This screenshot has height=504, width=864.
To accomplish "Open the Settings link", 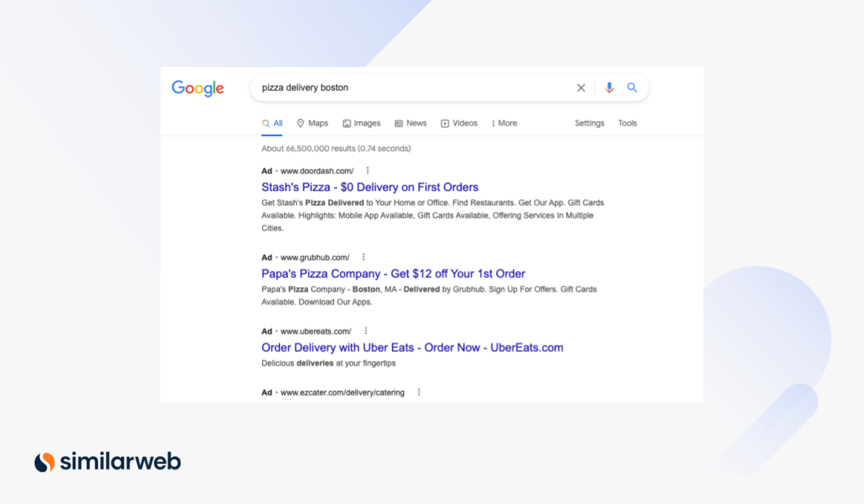I will click(589, 123).
